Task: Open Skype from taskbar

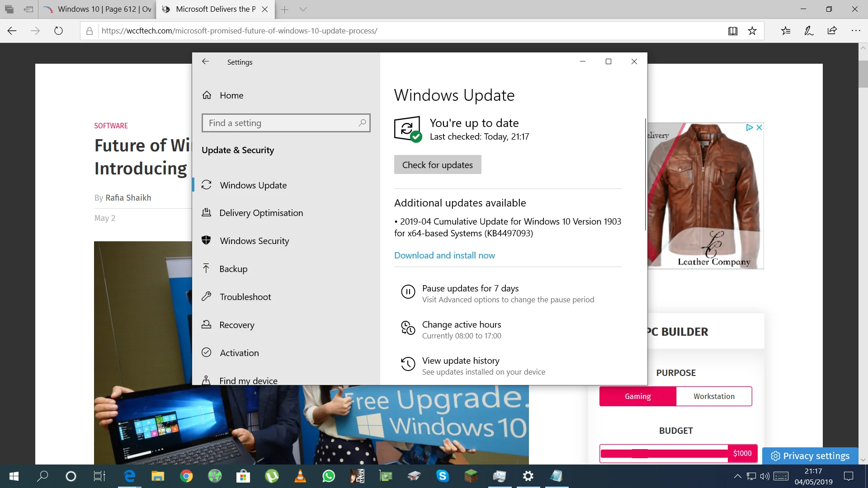Action: [x=443, y=476]
